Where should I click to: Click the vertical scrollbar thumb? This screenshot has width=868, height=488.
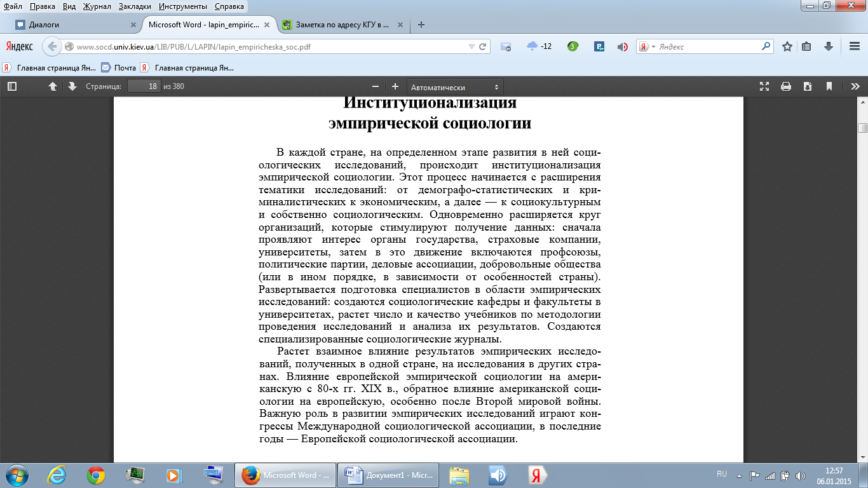click(x=862, y=128)
